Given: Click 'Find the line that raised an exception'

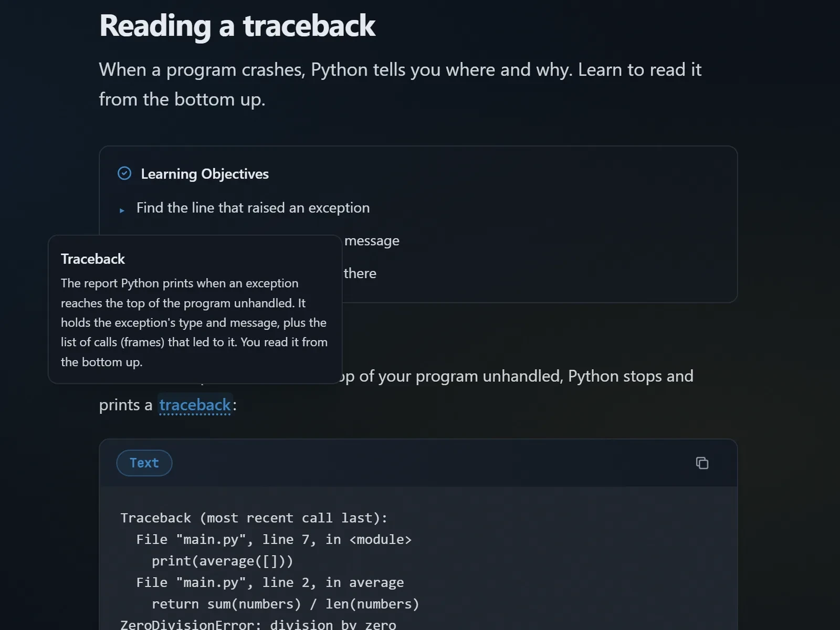Looking at the screenshot, I should pos(253,208).
